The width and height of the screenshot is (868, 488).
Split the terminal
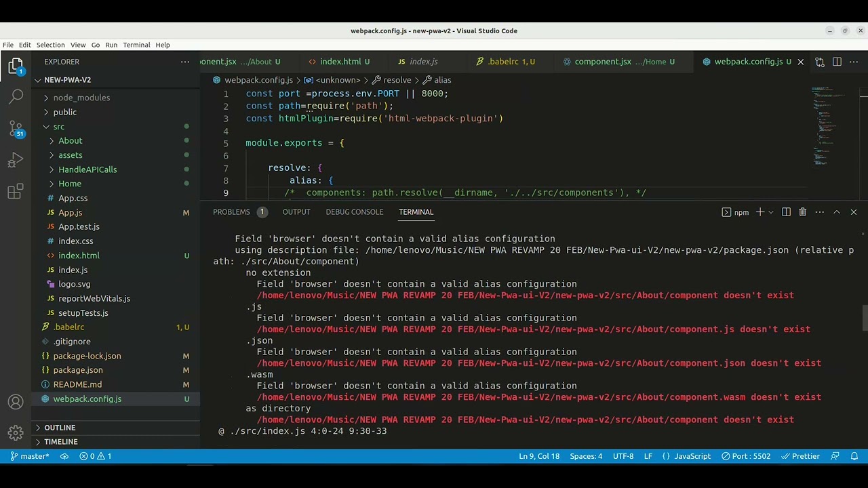(786, 212)
